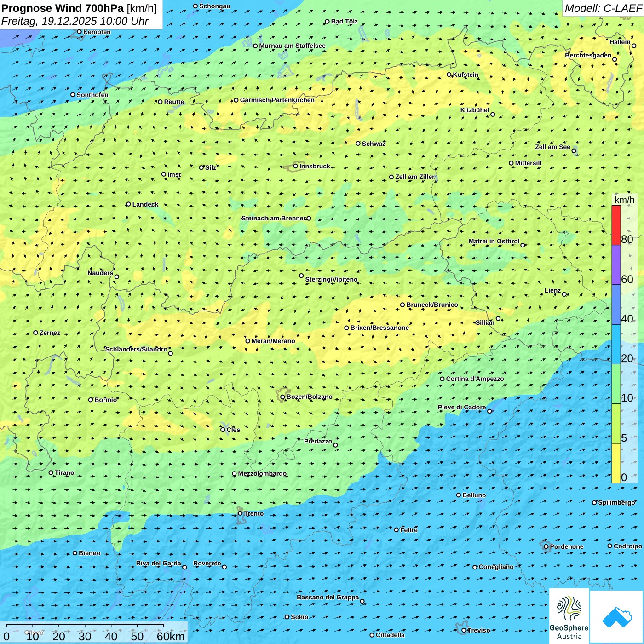
Task: Click the Modell: C-LAEF label
Action: [x=603, y=8]
